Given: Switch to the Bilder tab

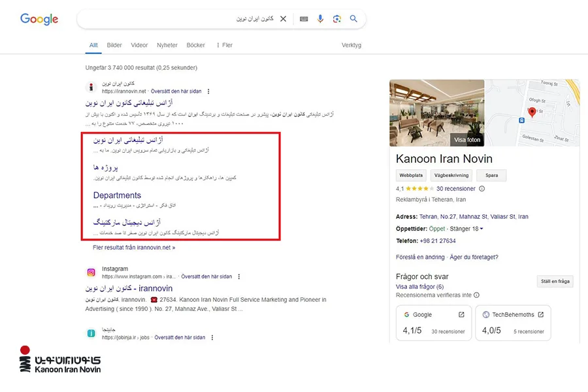Looking at the screenshot, I should pos(114,45).
